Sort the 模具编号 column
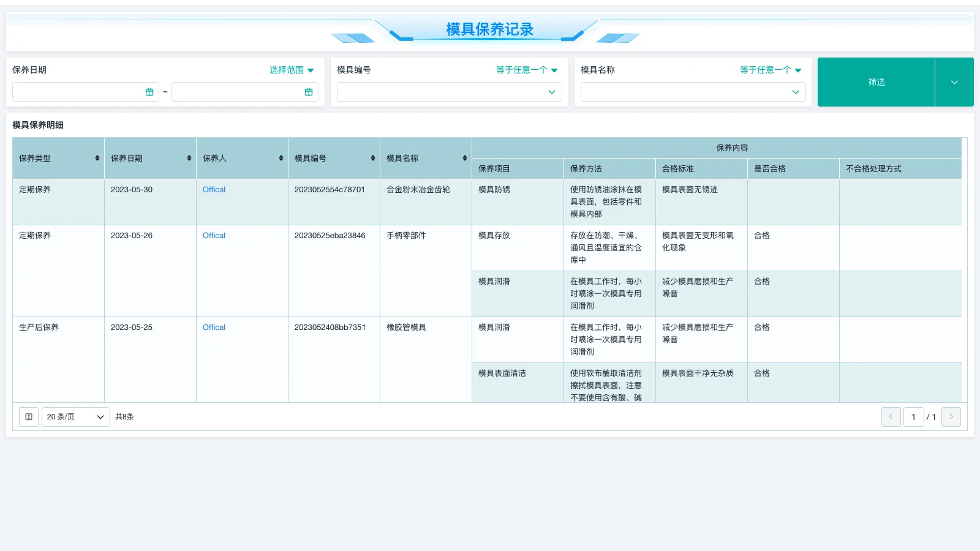The height and width of the screenshot is (551, 980). pos(372,157)
